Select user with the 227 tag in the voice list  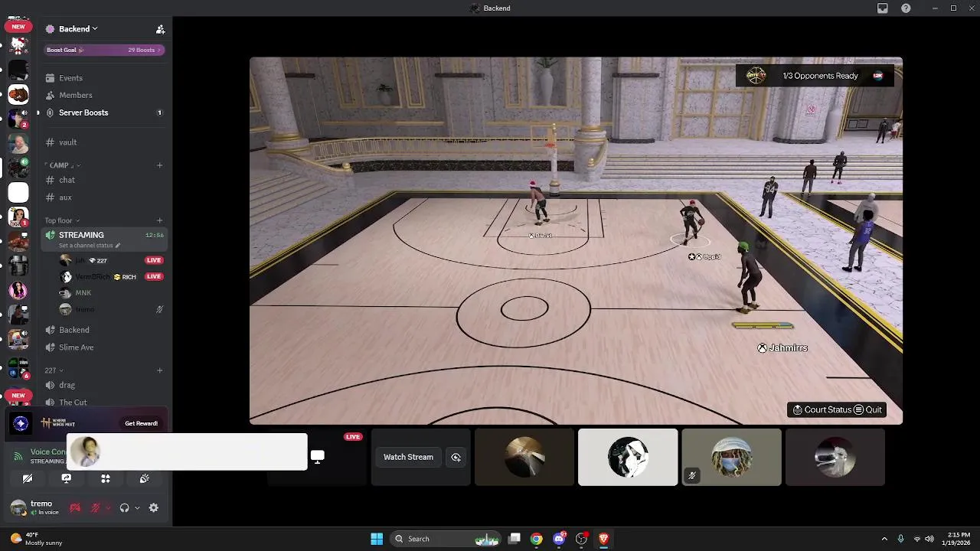tap(112, 260)
